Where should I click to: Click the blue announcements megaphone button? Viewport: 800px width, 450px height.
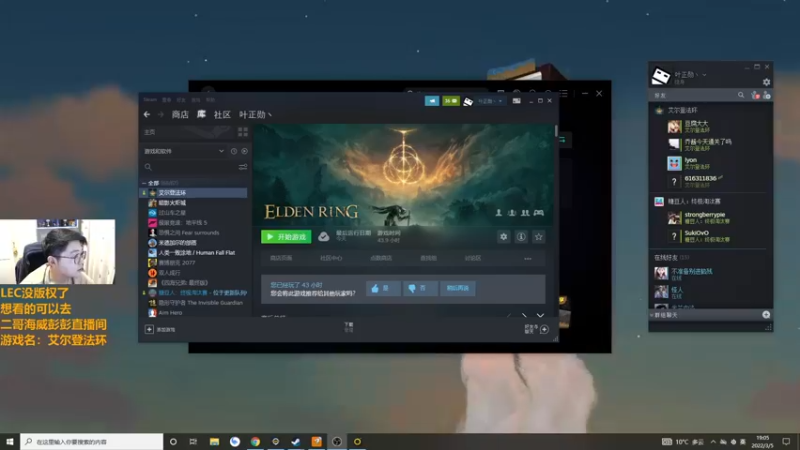click(432, 101)
